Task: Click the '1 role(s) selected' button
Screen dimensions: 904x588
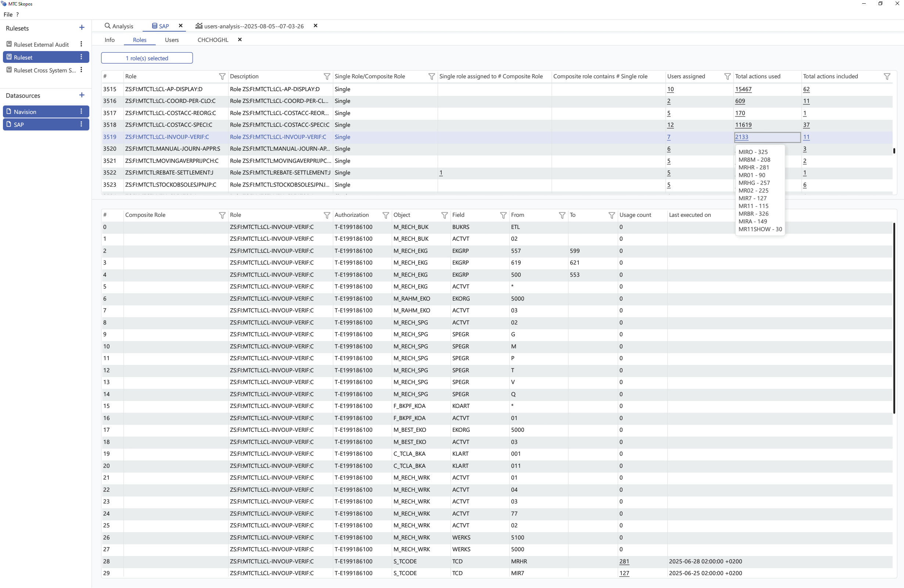Action: pos(147,58)
